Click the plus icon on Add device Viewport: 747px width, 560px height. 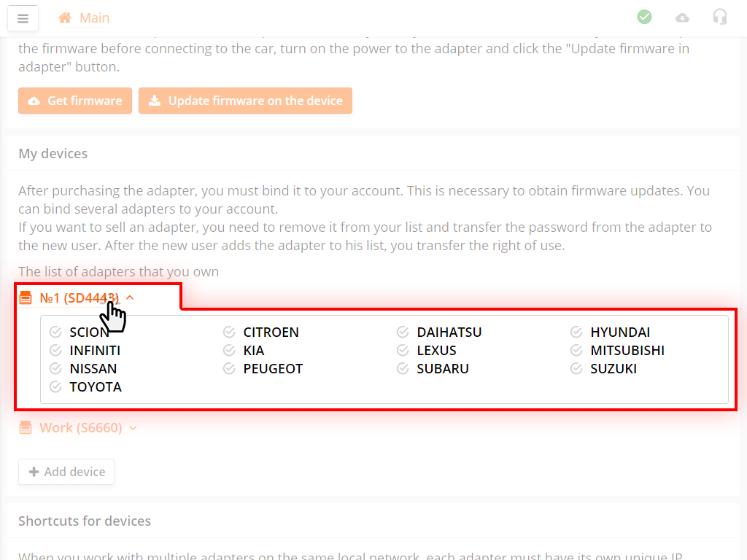point(34,472)
